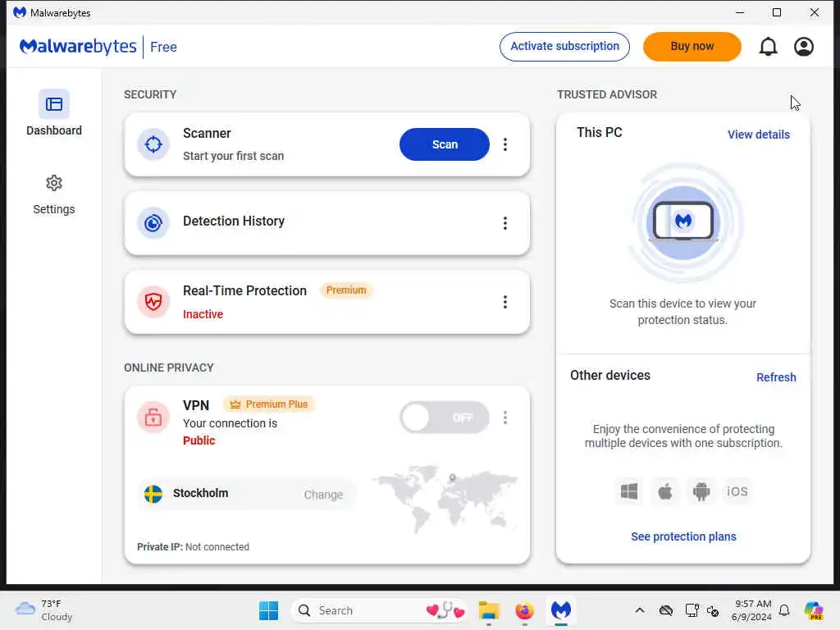Open the weather widget showing Cloudy

point(44,610)
